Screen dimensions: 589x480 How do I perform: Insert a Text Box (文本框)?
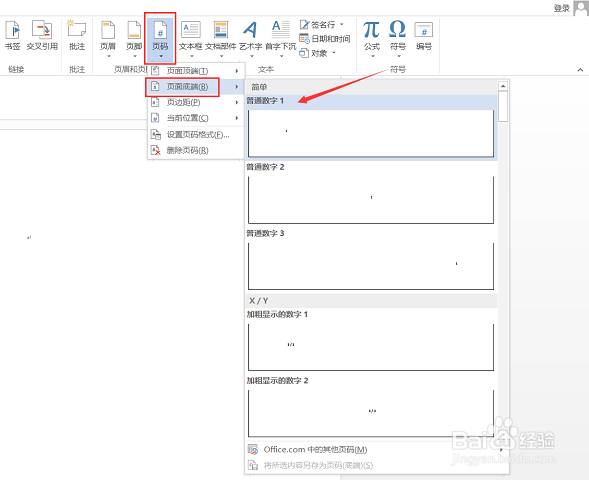pyautogui.click(x=191, y=30)
